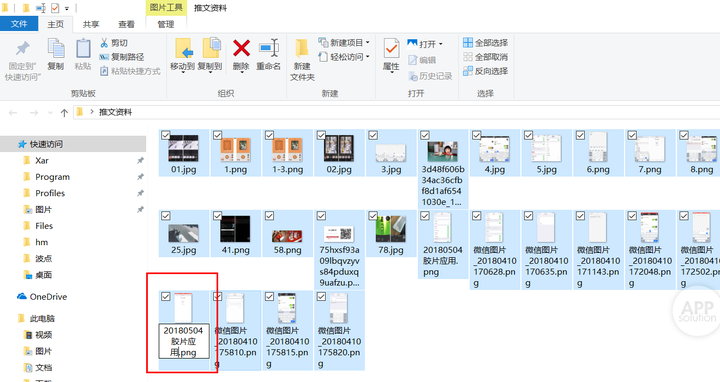Click the New Folder (新建文件夹) icon
Viewport: 720px width, 382px height.
(302, 48)
